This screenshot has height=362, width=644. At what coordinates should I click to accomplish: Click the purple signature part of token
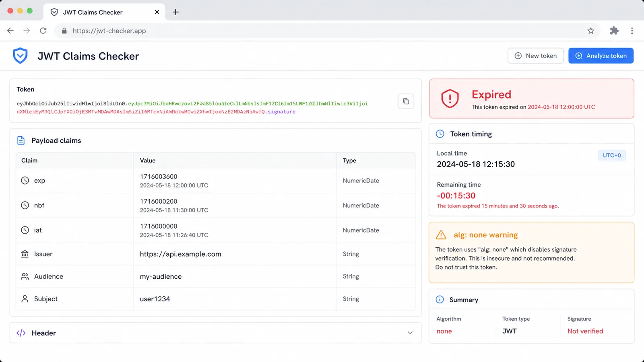282,112
